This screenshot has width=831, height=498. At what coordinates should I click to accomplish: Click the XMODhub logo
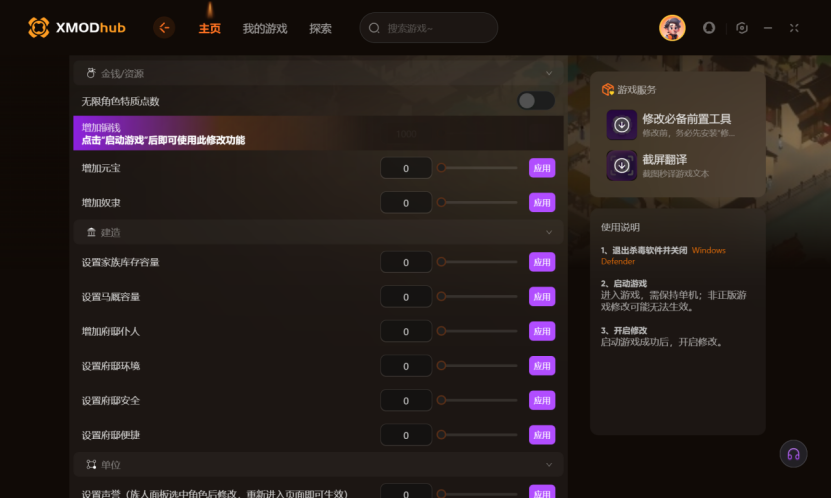[x=77, y=28]
